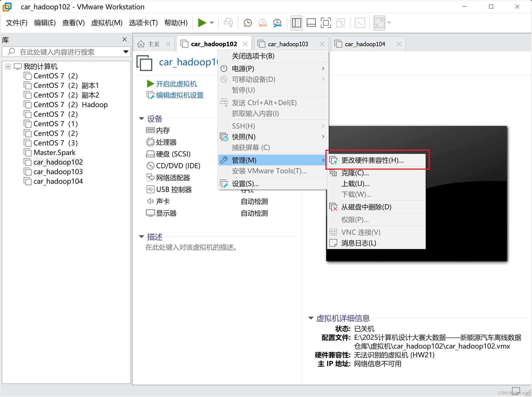Click 克隆(C) in the management submenu
Image resolution: width=532 pixels, height=397 pixels.
tap(355, 173)
